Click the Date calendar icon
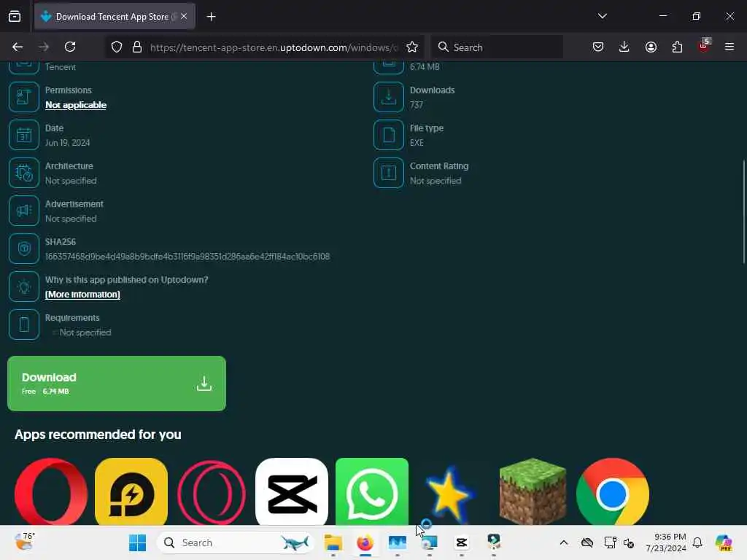This screenshot has width=747, height=560. [x=24, y=135]
